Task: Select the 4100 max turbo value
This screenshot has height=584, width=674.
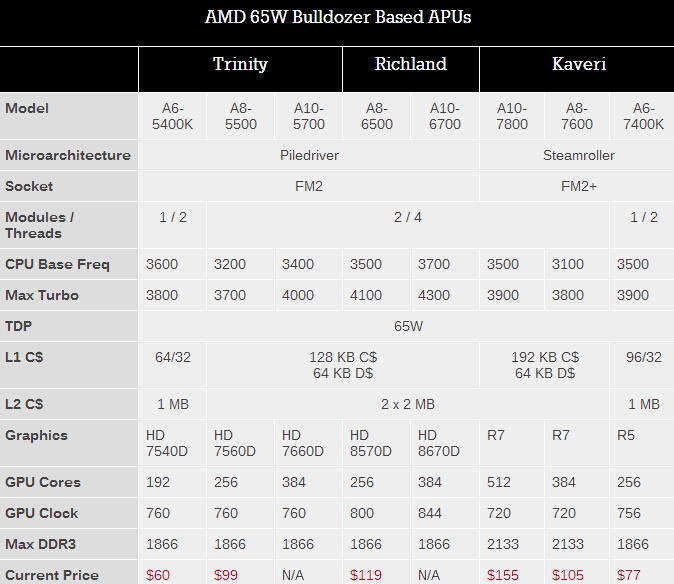Action: point(366,295)
